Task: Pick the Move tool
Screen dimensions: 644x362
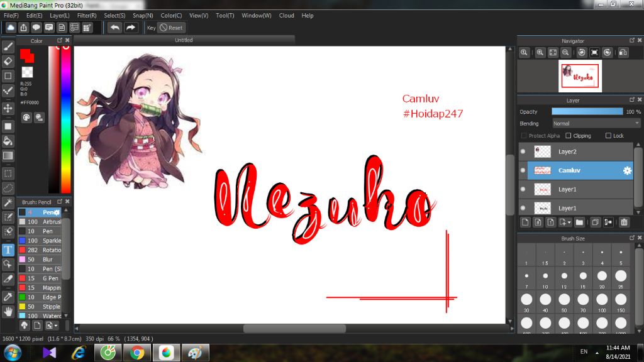Action: pyautogui.click(x=8, y=108)
